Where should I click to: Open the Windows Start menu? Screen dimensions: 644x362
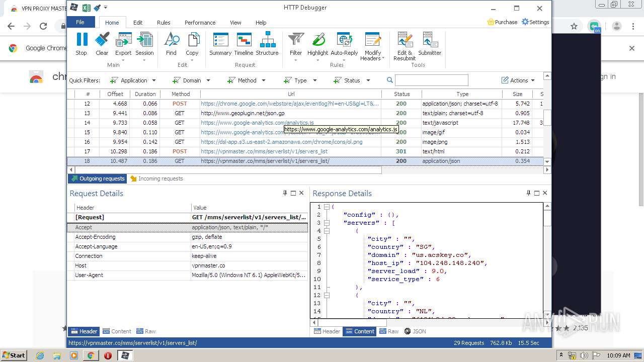14,355
